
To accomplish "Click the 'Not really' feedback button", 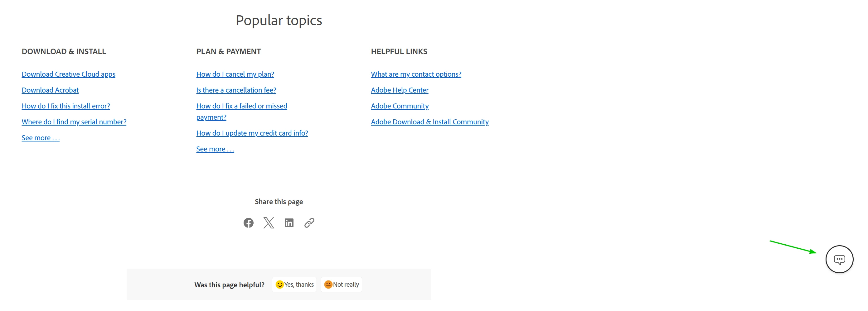I will click(341, 285).
